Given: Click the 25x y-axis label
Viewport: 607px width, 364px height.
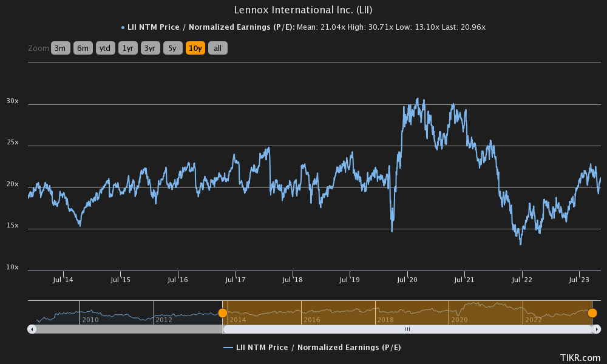Looking at the screenshot, I should 12,143.
